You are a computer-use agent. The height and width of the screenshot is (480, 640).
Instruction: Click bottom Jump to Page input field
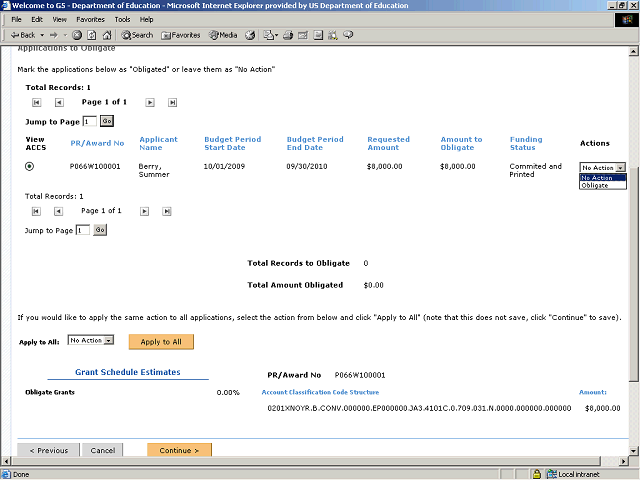click(83, 230)
